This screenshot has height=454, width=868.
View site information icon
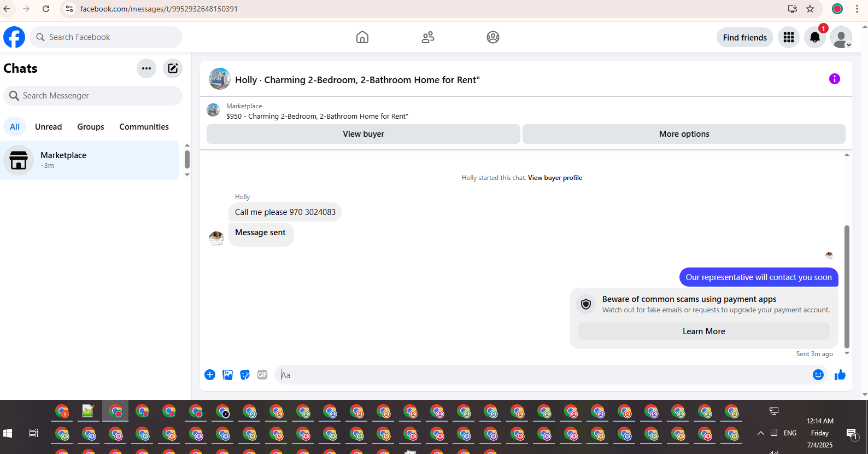[69, 9]
